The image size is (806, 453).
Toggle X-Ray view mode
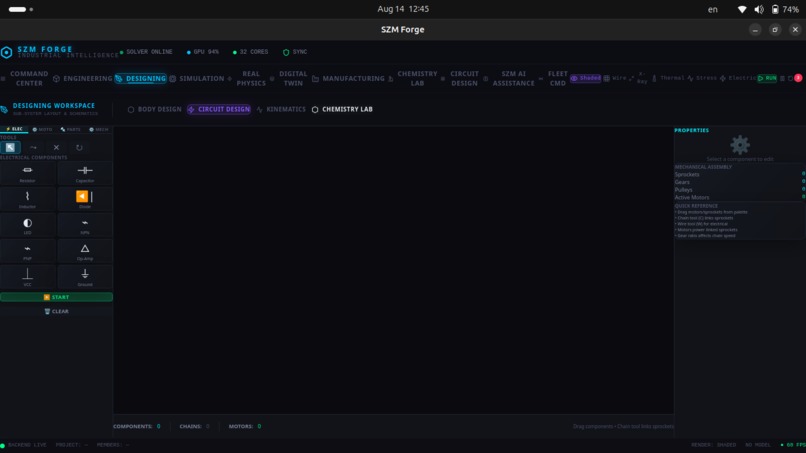[639, 78]
